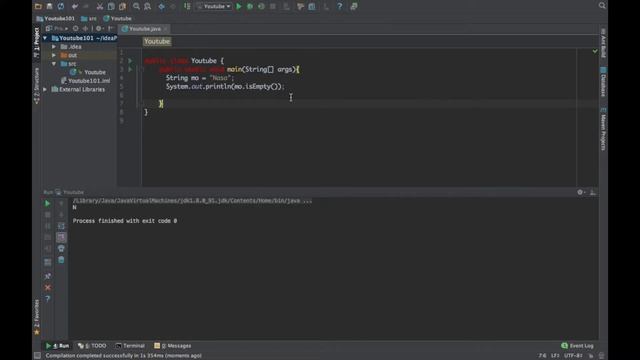Close the Youtube.java editor tab
This screenshot has width=640, height=360.
(x=165, y=29)
